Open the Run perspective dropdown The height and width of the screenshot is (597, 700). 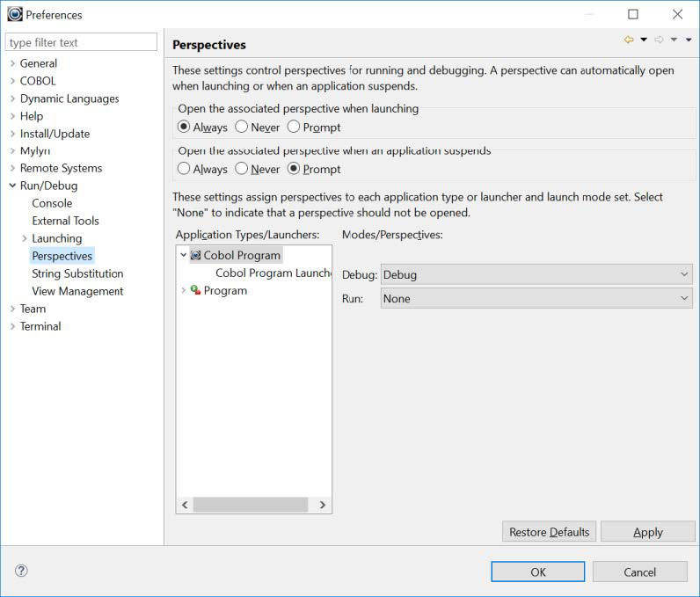click(536, 299)
